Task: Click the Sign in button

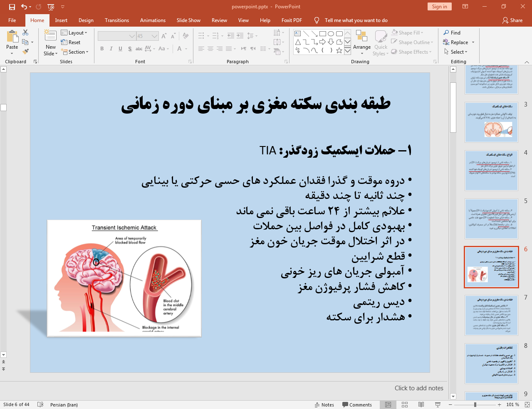Action: (439, 7)
